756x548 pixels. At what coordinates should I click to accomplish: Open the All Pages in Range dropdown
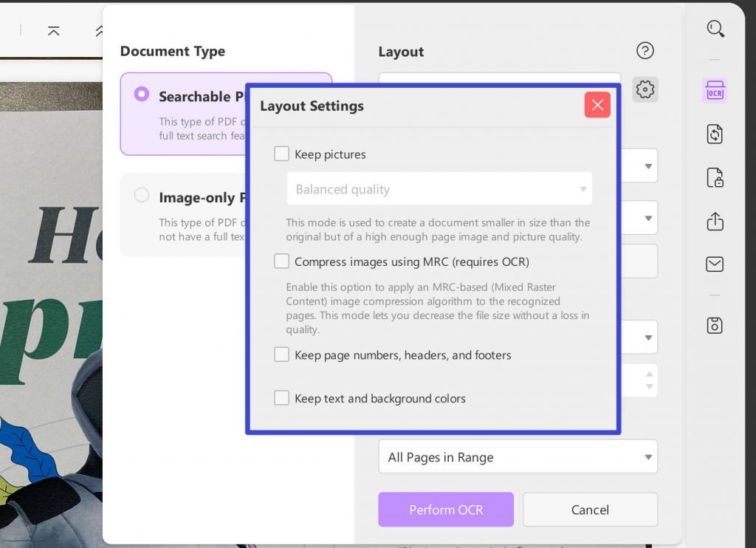pos(518,456)
